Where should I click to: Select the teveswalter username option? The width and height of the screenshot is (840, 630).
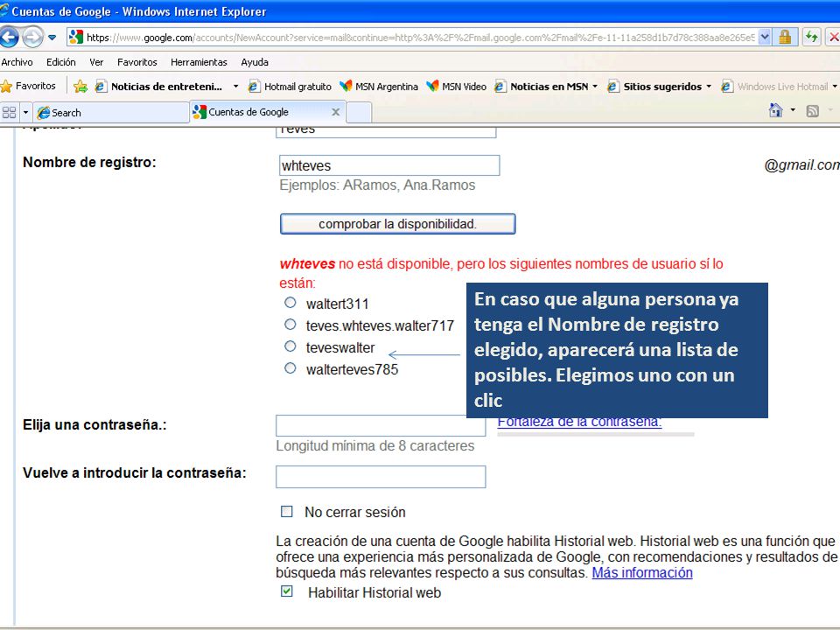click(290, 346)
